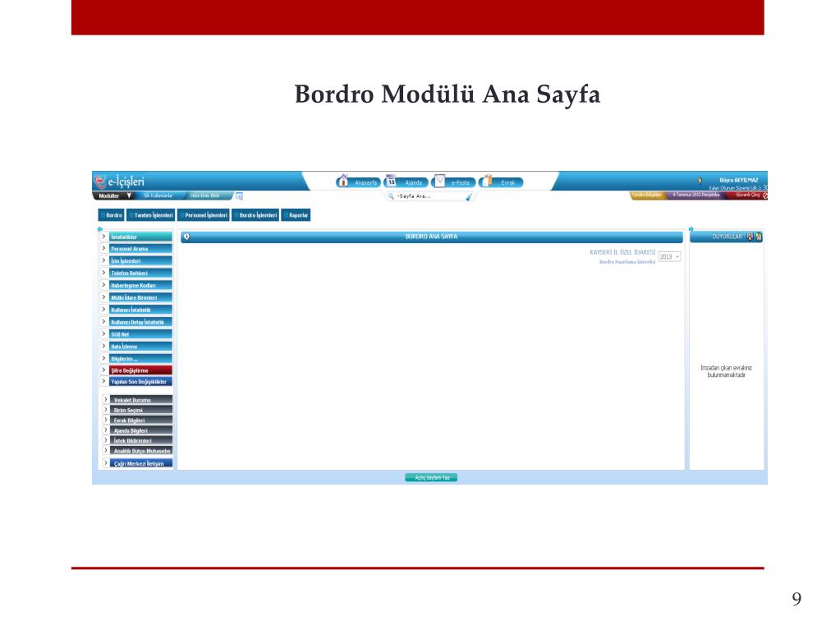840x630 pixels.
Task: Click the user icon beside Büşra AKYILMAZ
Action: click(x=700, y=181)
